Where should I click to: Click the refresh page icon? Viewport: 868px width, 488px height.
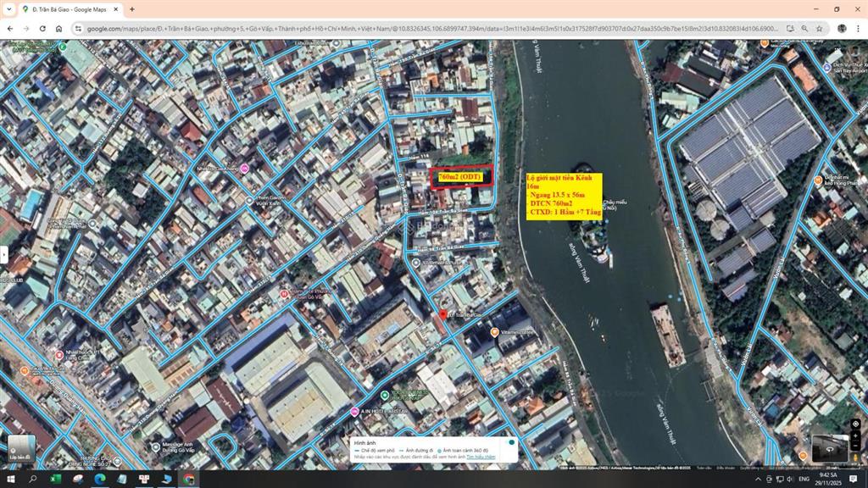point(41,28)
